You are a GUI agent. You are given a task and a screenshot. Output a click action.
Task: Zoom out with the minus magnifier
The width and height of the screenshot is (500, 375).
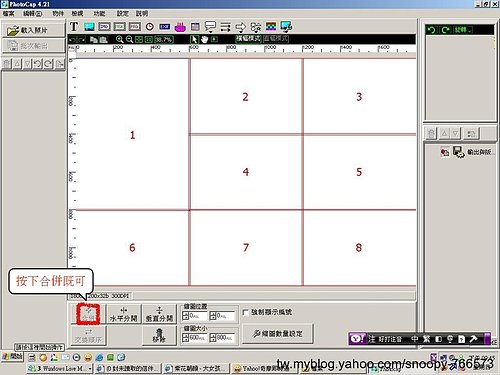click(129, 39)
